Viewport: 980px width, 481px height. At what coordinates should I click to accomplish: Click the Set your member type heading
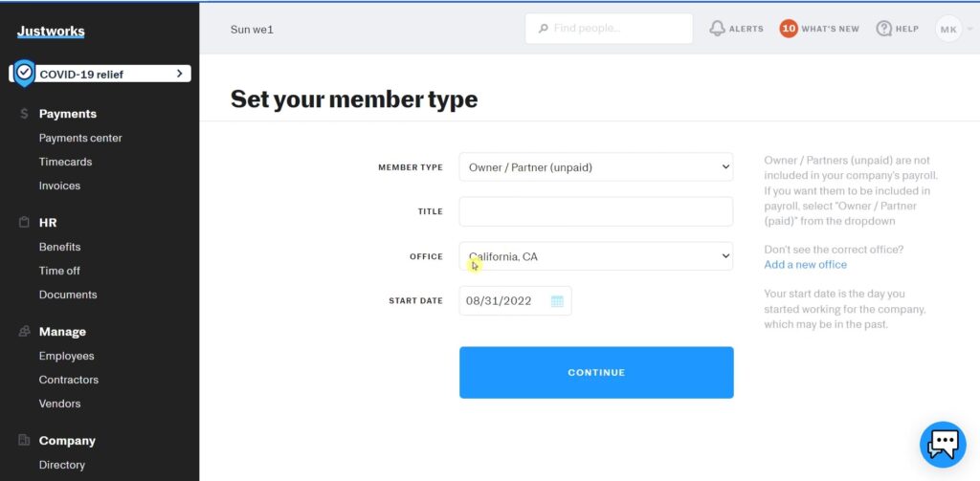click(x=354, y=99)
